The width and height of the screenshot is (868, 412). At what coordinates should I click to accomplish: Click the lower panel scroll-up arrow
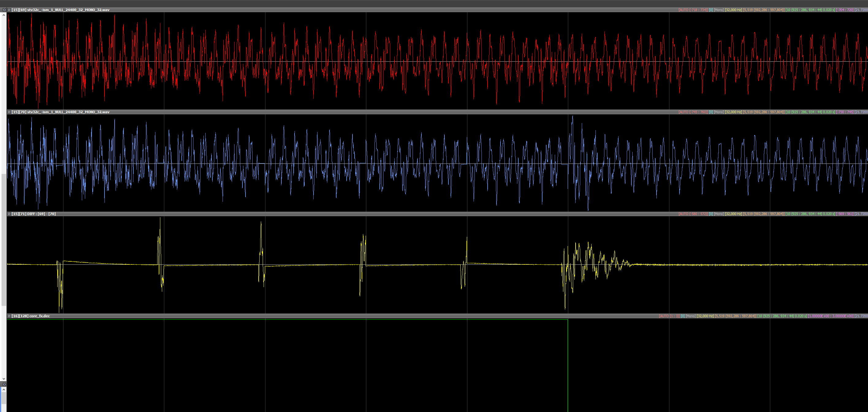pos(4,390)
